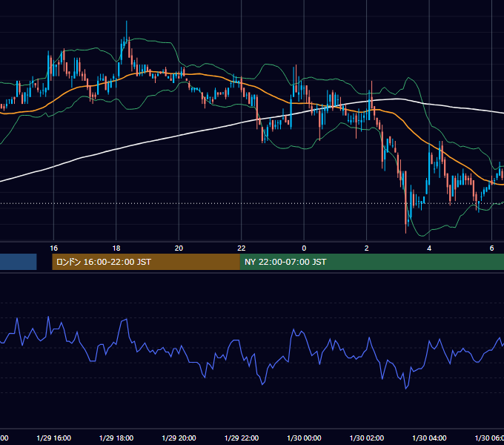Click the 1/29 22:00 label on oscillator axis
The width and height of the screenshot is (504, 445).
pyautogui.click(x=242, y=438)
